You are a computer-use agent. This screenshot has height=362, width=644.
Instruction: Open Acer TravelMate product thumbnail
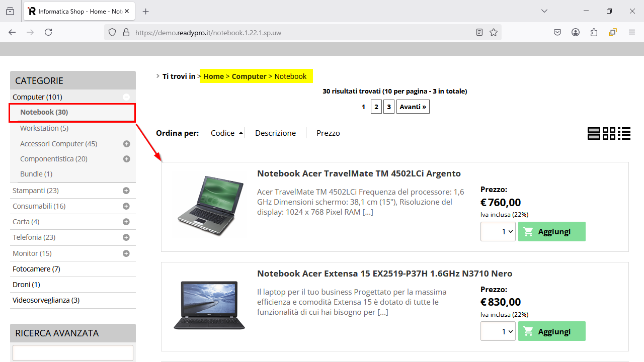coord(209,206)
